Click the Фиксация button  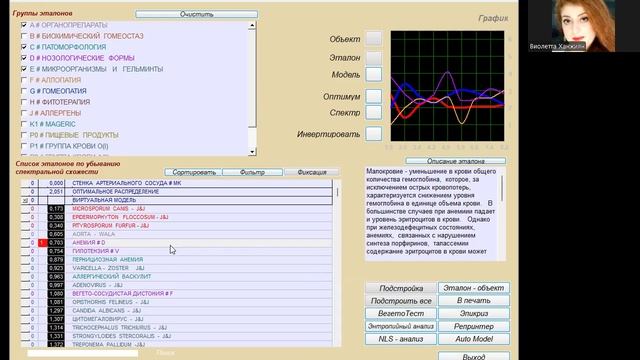click(312, 172)
